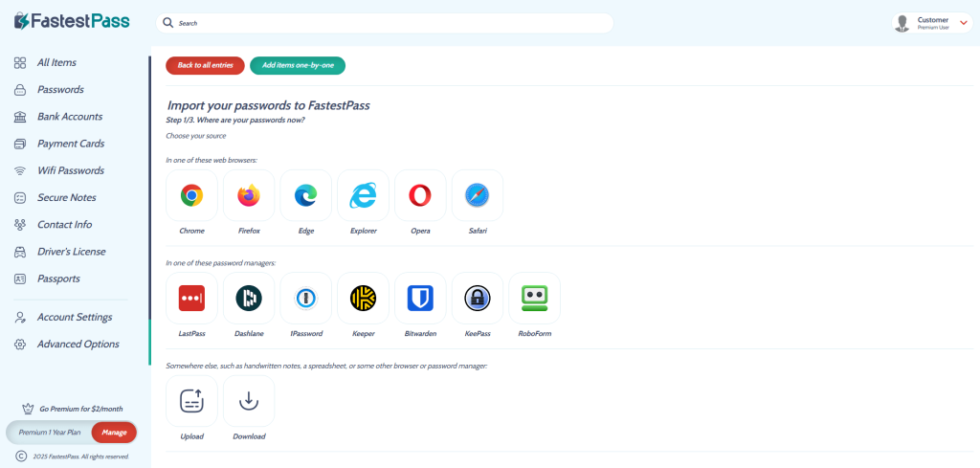This screenshot has height=468, width=980.
Task: Choose the Firefox browser icon
Action: tap(249, 195)
